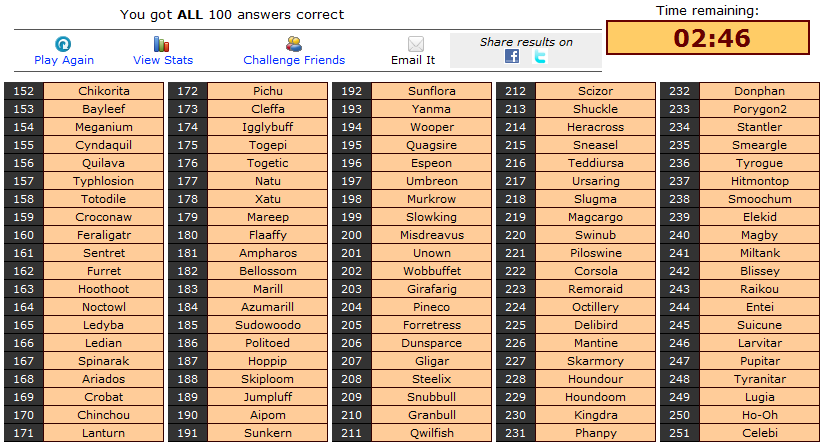831x446 pixels.
Task: Click the Dunsparce answer
Action: (x=431, y=343)
